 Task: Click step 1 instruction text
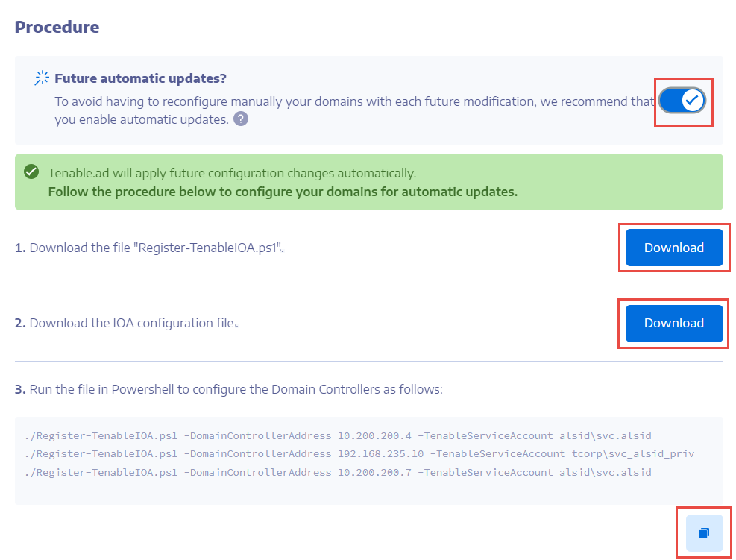[x=149, y=248]
